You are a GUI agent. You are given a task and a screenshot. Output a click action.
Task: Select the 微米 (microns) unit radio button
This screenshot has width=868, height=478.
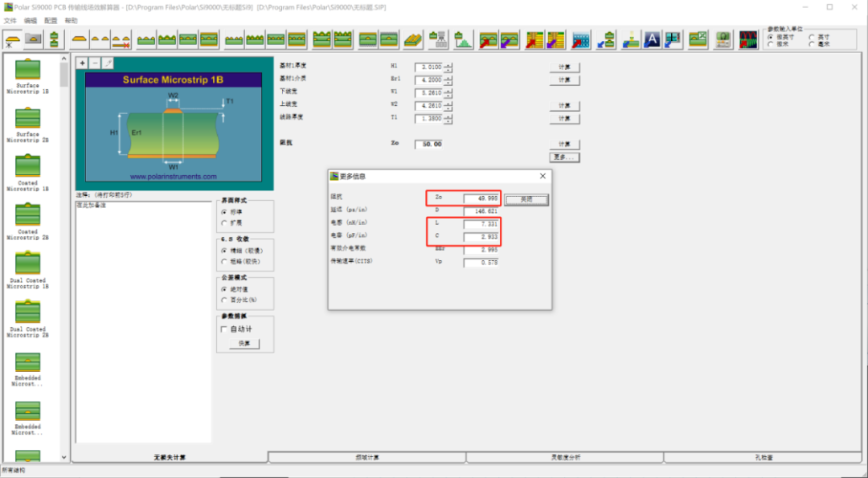point(771,43)
